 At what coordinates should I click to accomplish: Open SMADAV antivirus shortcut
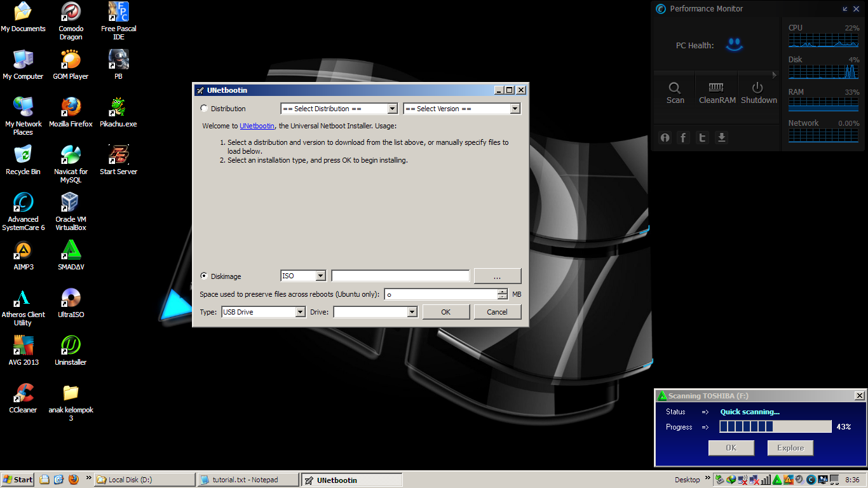pyautogui.click(x=71, y=255)
